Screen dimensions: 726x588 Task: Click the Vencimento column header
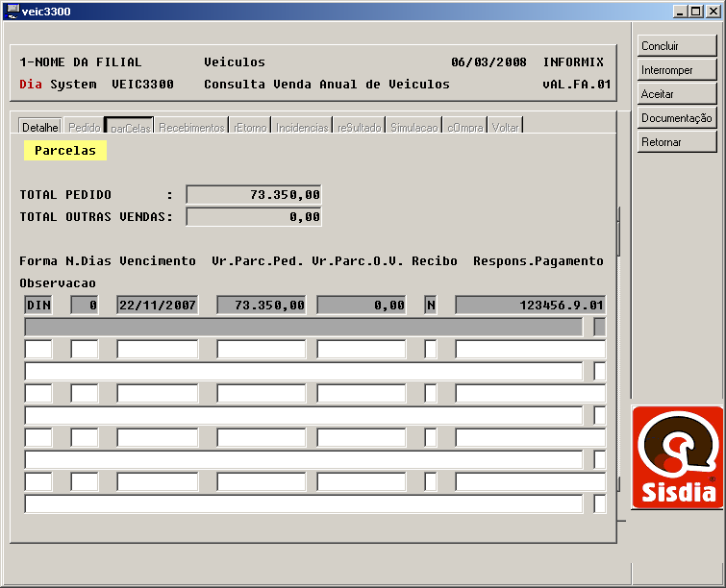click(158, 261)
